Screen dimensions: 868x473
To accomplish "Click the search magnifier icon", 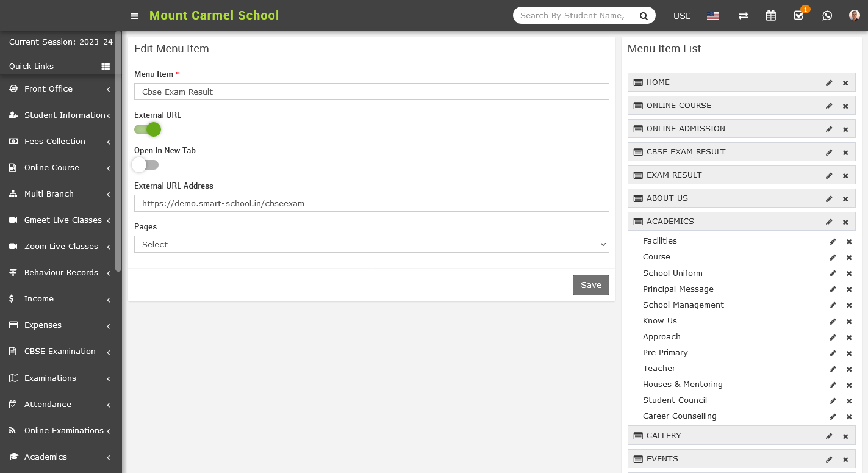I will click(x=644, y=16).
